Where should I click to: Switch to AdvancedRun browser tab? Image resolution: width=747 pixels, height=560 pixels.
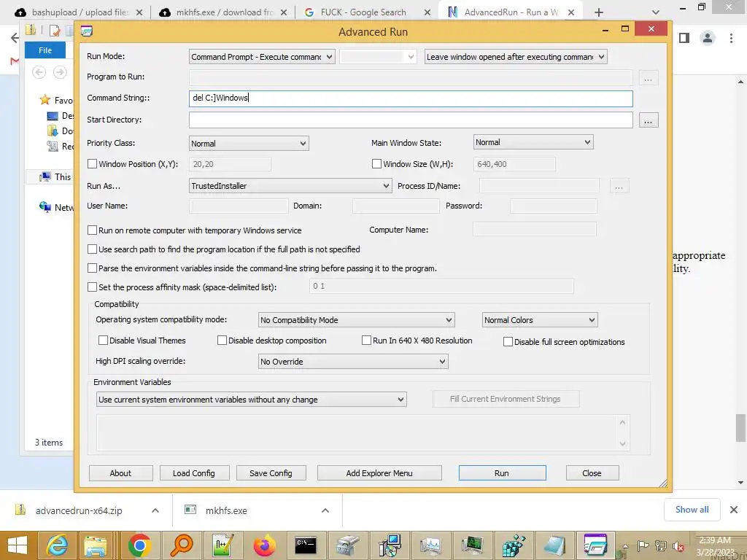[x=510, y=12]
